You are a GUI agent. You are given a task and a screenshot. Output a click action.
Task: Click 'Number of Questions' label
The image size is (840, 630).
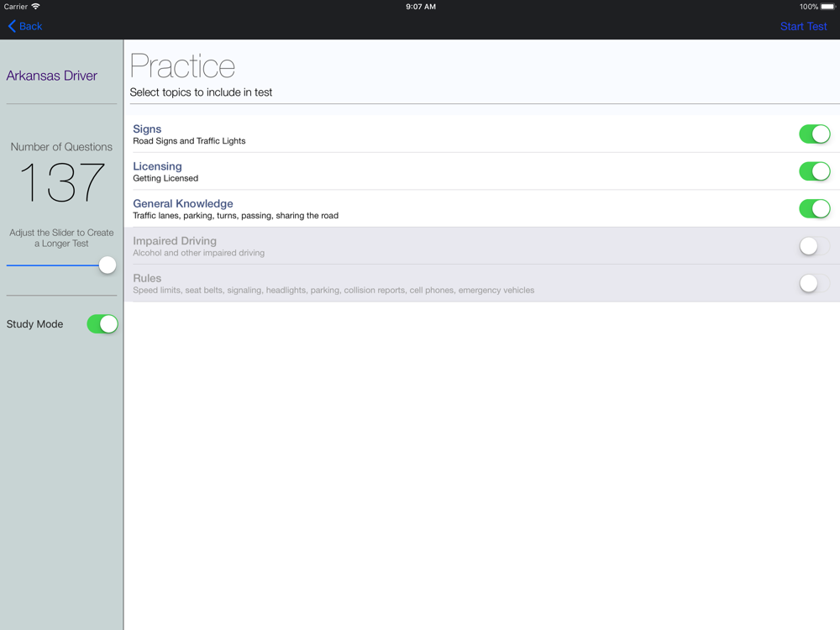(x=61, y=147)
